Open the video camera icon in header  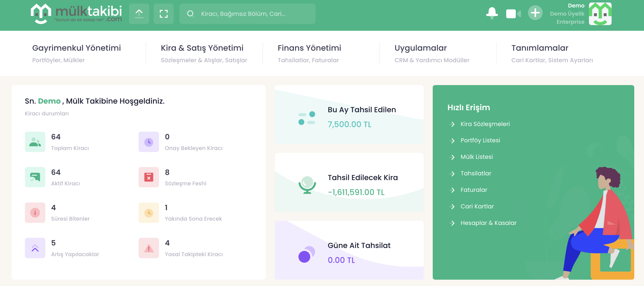(513, 14)
